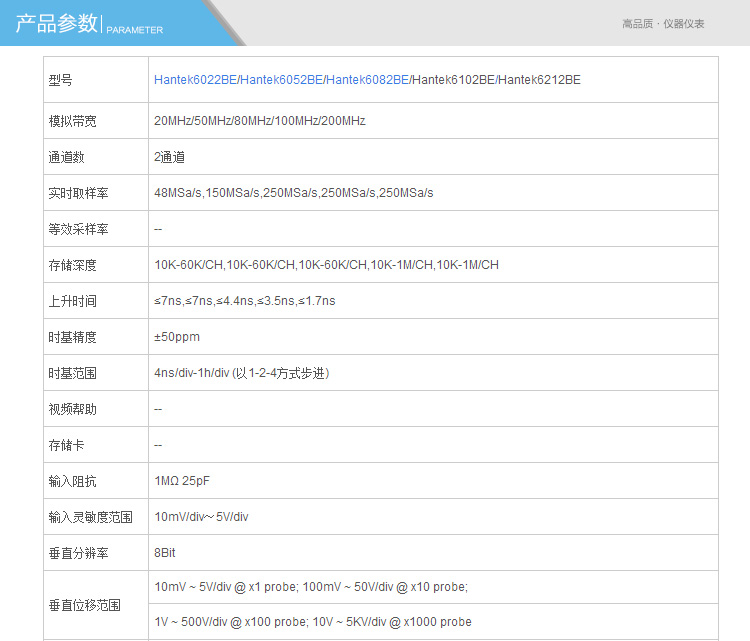Select the ±50ppm timebase accuracy value
Screen dimensions: 750x641
[177, 337]
